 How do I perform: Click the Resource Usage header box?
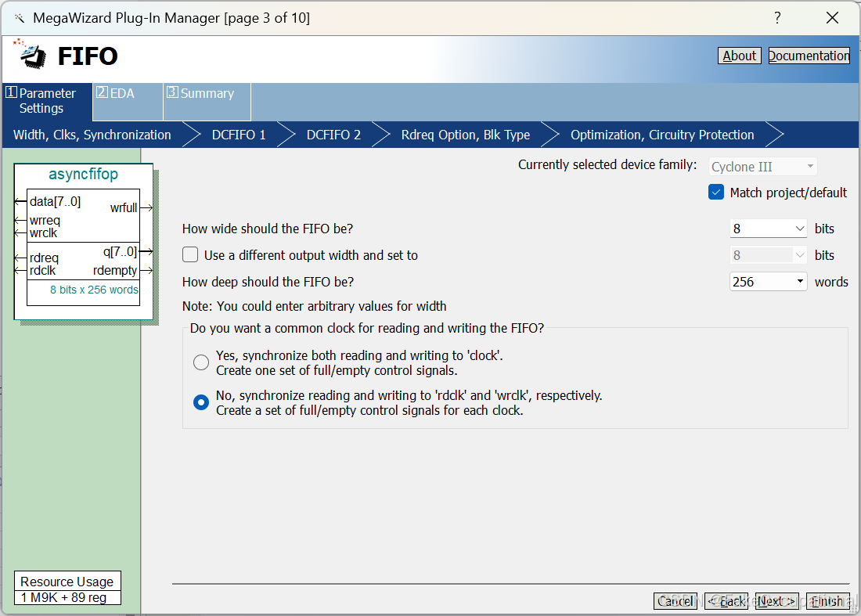(67, 582)
